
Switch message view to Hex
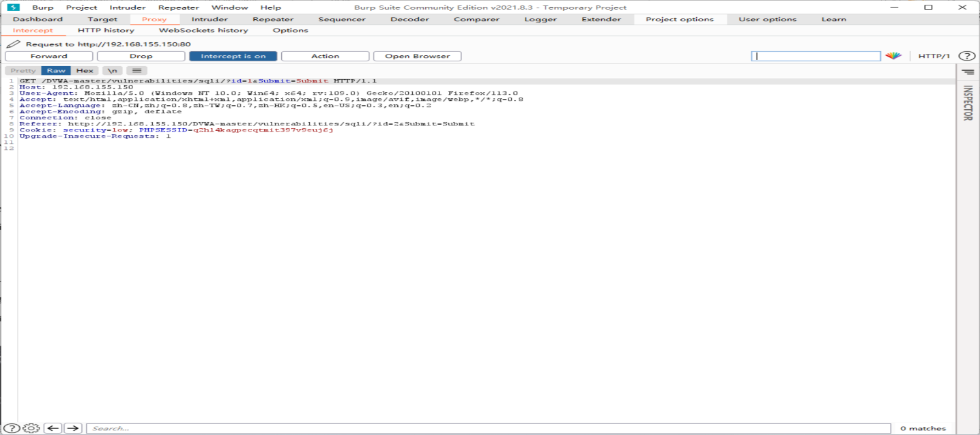click(85, 70)
